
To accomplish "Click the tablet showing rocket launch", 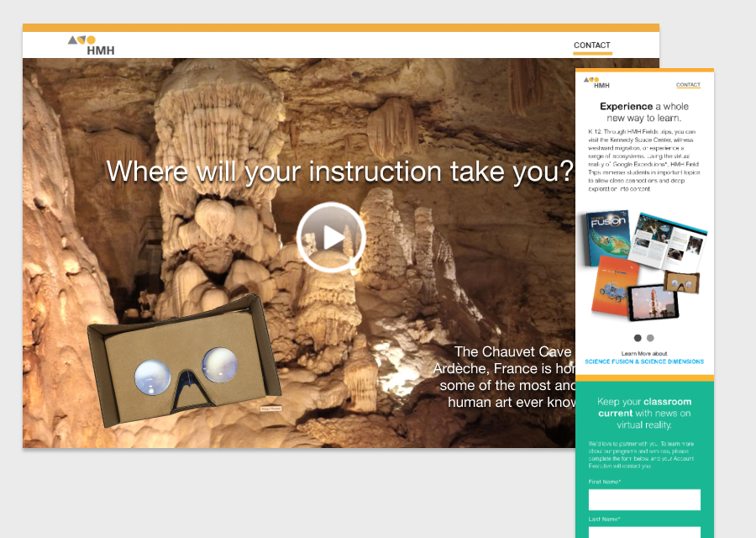I will click(x=654, y=303).
